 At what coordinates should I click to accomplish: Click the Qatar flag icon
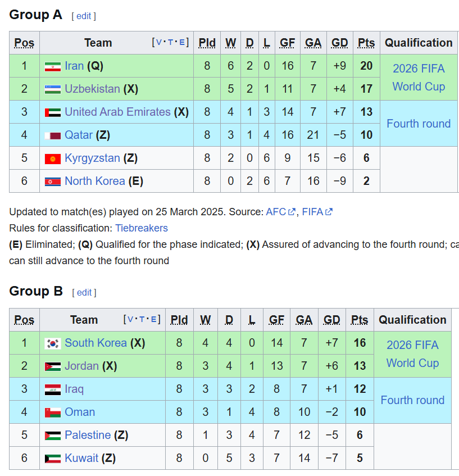tap(52, 135)
